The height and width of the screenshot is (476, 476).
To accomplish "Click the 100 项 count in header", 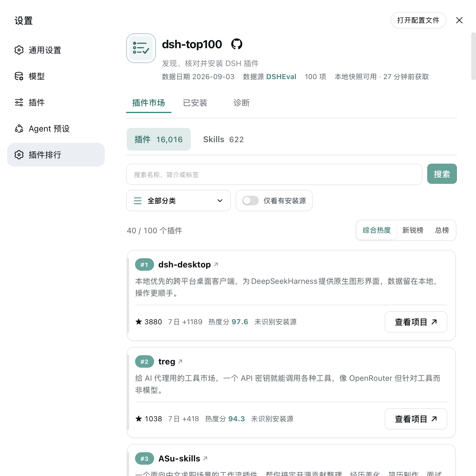I will click(x=315, y=77).
